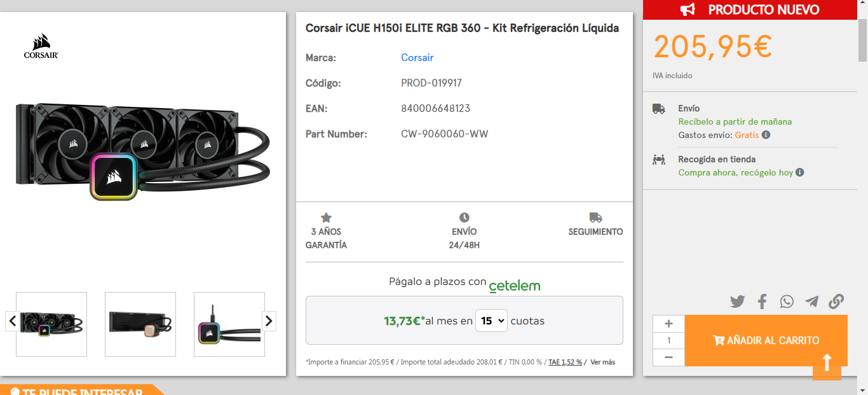
Task: Show next product thumbnails arrow
Action: click(269, 321)
